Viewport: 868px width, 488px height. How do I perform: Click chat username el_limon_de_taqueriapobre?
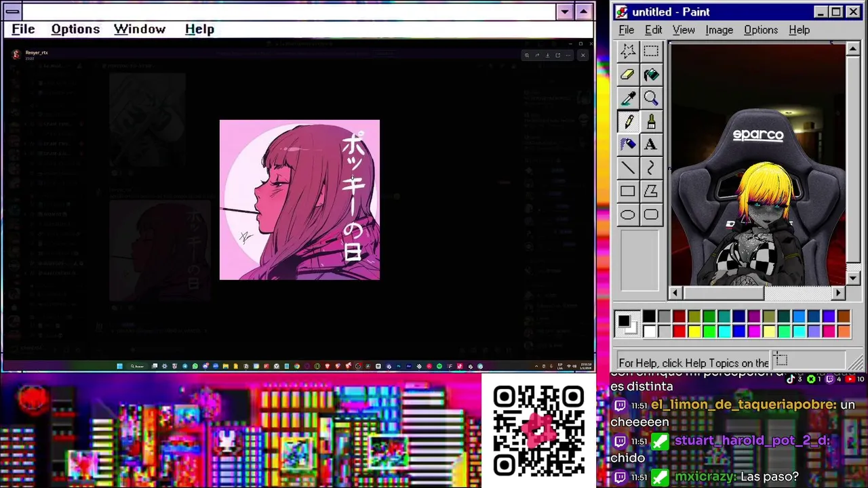click(x=744, y=405)
